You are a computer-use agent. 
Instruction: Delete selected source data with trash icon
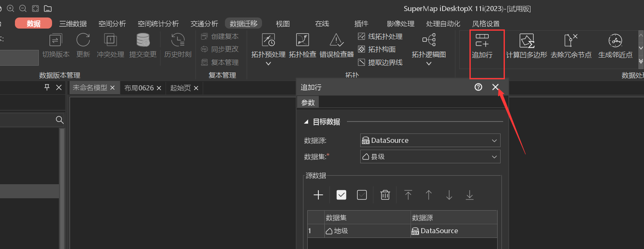(x=385, y=195)
